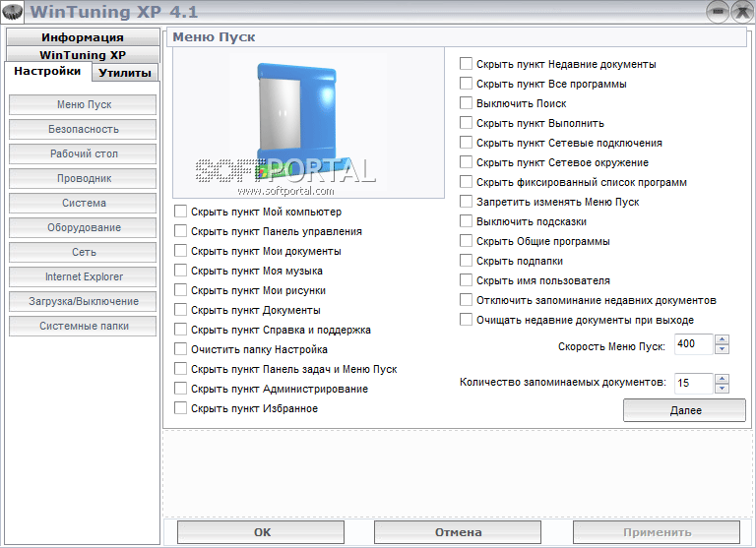This screenshot has height=548, width=756.
Task: Check Скрыть пункт Справка и поддержка
Action: 181,330
